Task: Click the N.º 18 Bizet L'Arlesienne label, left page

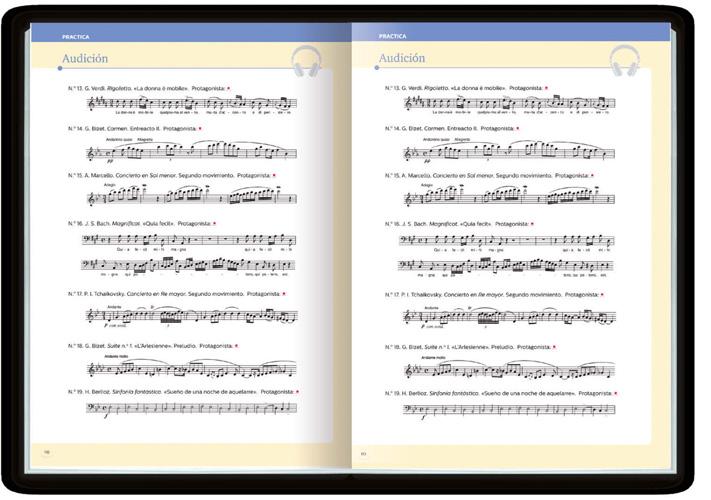Action: [x=153, y=346]
